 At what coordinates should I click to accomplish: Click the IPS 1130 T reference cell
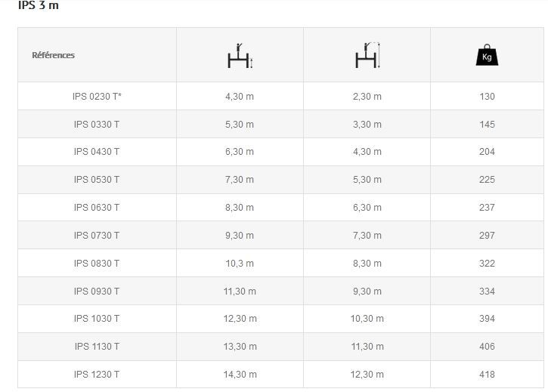[x=97, y=347]
